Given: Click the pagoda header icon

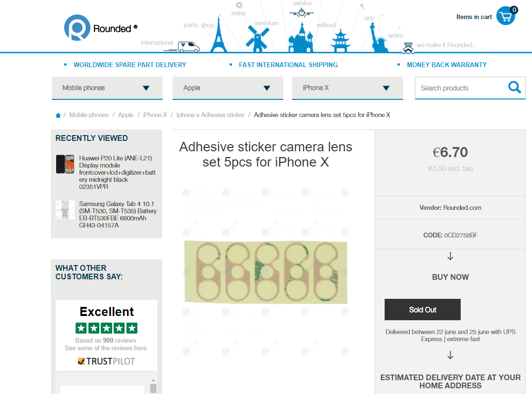Looking at the screenshot, I should [341, 41].
